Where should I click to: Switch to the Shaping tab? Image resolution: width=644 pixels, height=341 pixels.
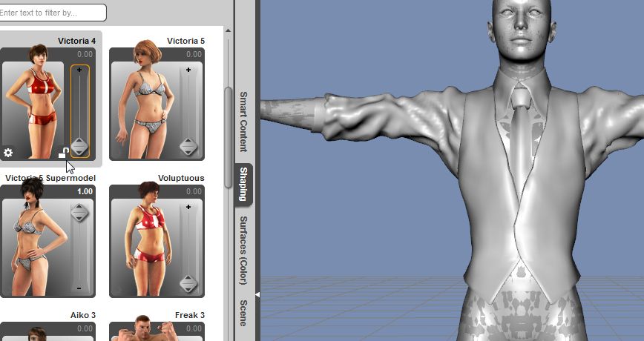[243, 184]
